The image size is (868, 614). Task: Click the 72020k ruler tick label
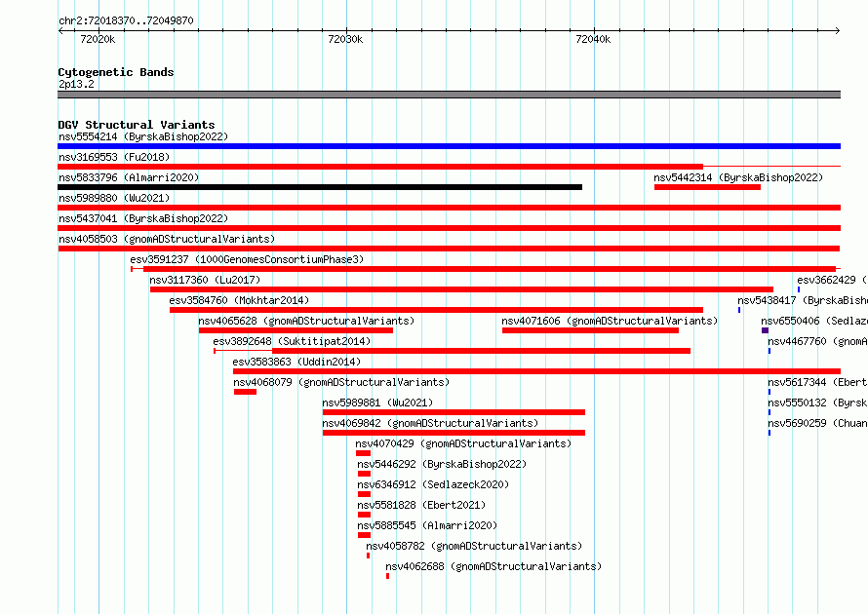point(98,39)
